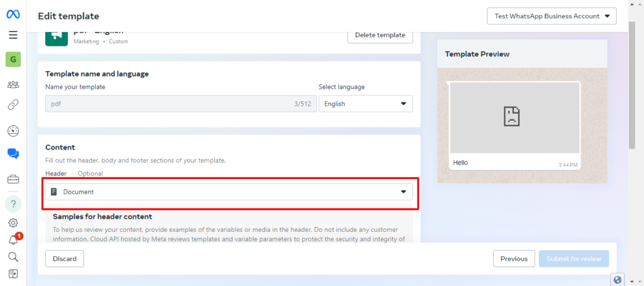Click the Discard button
The image size is (644, 286).
pos(65,258)
